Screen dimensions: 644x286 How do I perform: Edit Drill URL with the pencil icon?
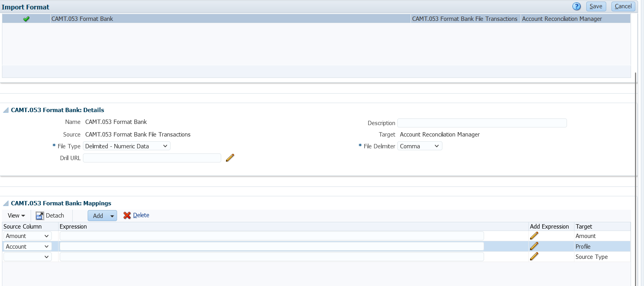point(230,158)
